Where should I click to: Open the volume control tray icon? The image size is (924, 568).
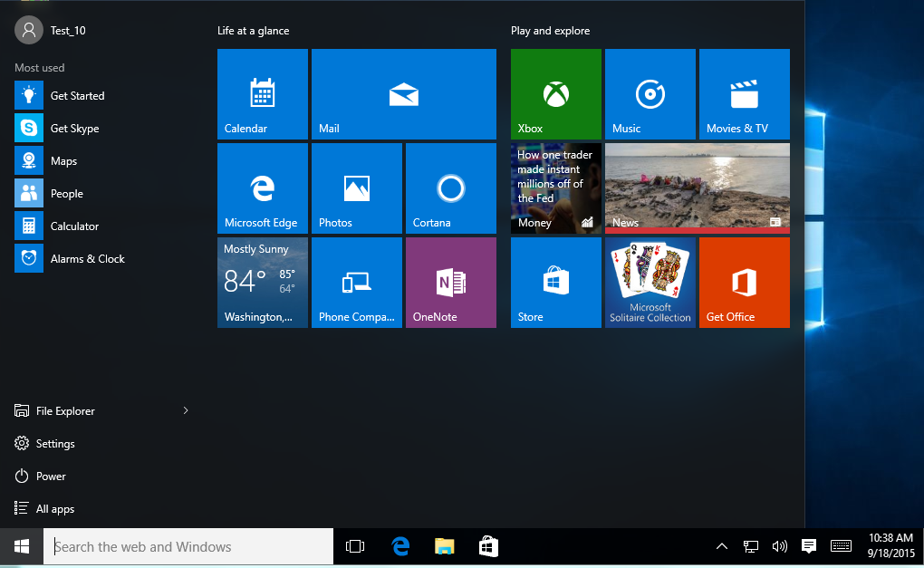(x=780, y=547)
